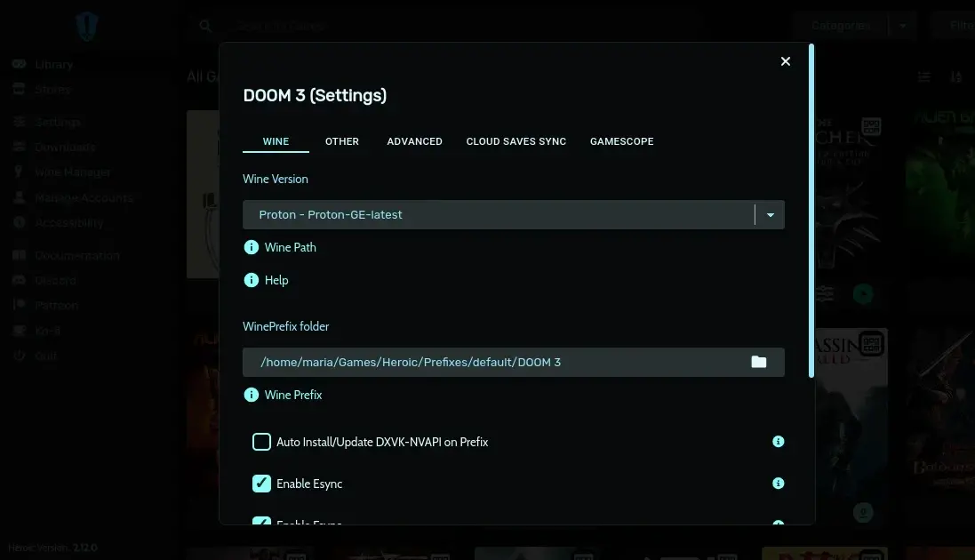Switch library to list view icon

924,76
